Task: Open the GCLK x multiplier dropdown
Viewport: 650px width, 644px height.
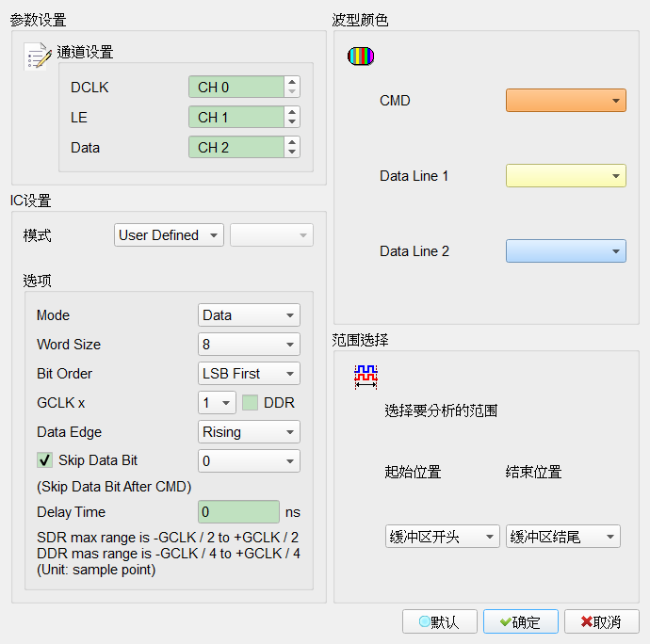Action: point(217,403)
